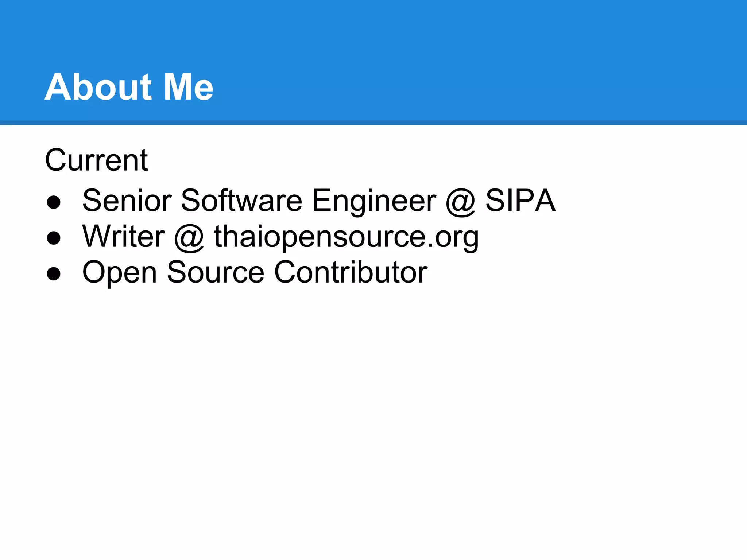Click the @ symbol before SIPA
This screenshot has height=560, width=747.
(x=460, y=202)
